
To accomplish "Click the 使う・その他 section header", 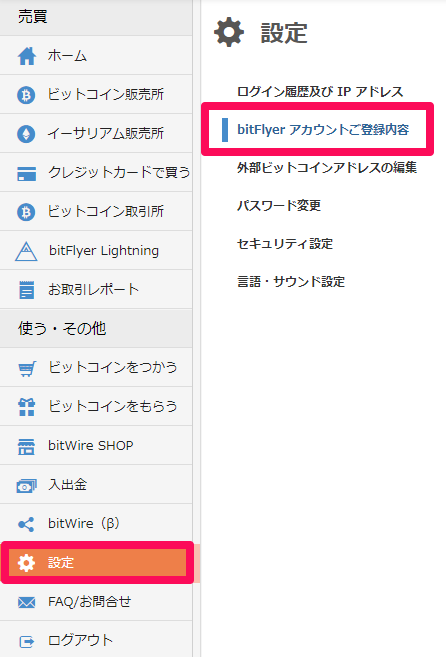I will pos(96,328).
